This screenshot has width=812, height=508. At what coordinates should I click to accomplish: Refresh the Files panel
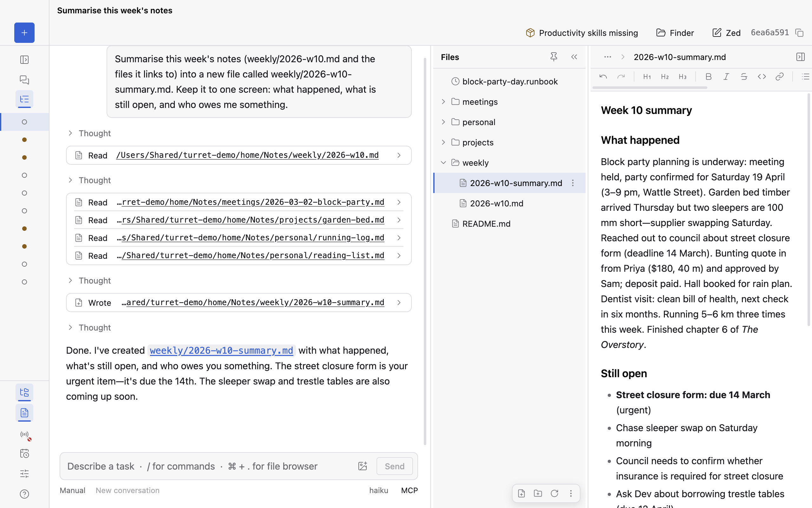(554, 493)
